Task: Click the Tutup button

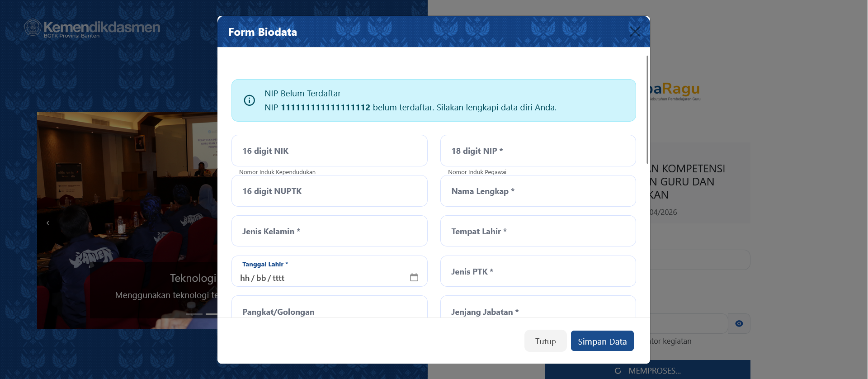Action: point(545,341)
